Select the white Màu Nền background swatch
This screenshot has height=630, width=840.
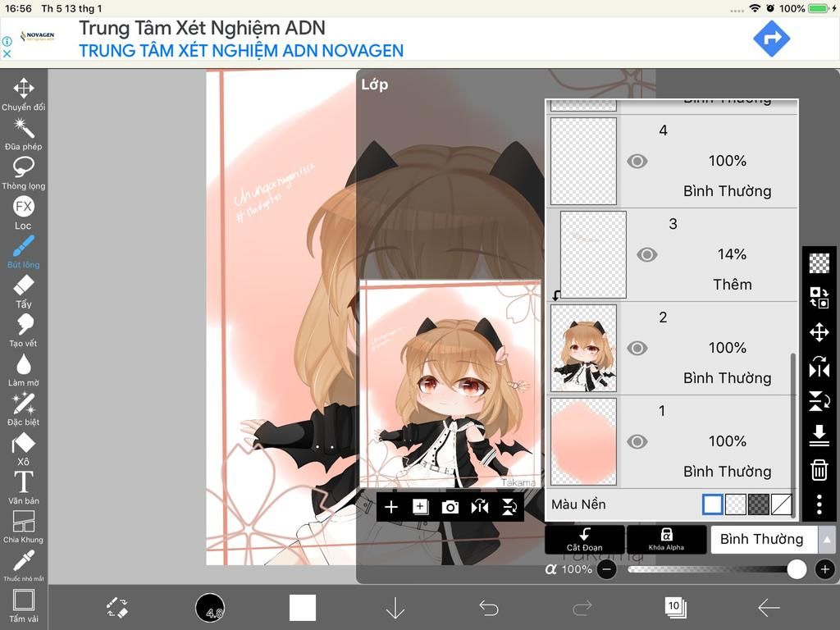pos(712,504)
